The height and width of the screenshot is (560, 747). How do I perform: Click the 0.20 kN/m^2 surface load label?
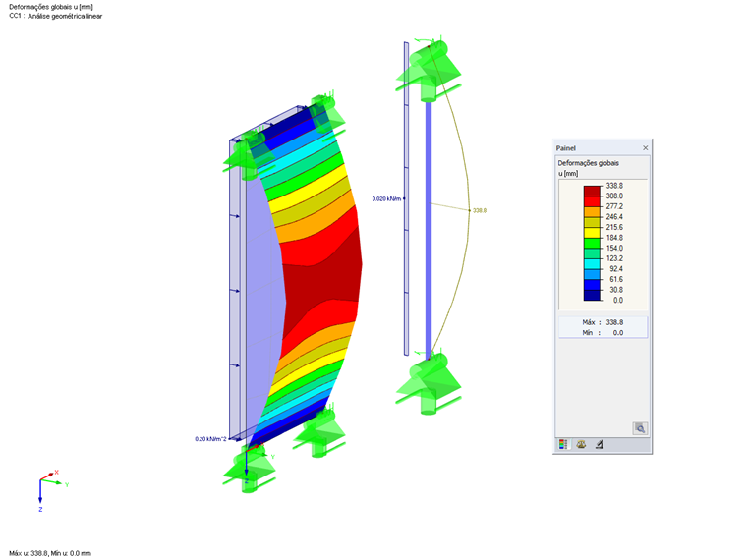210,439
